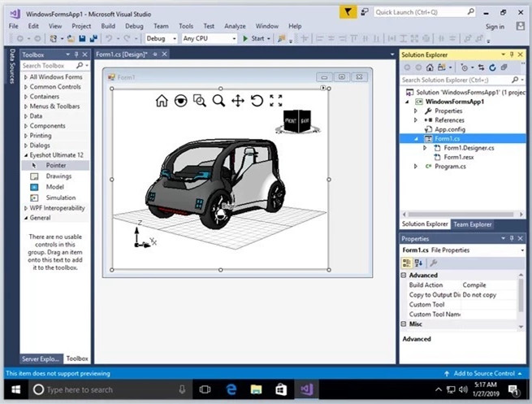This screenshot has width=532, height=404.
Task: Select the Rotate tool in viewport
Action: [x=257, y=101]
